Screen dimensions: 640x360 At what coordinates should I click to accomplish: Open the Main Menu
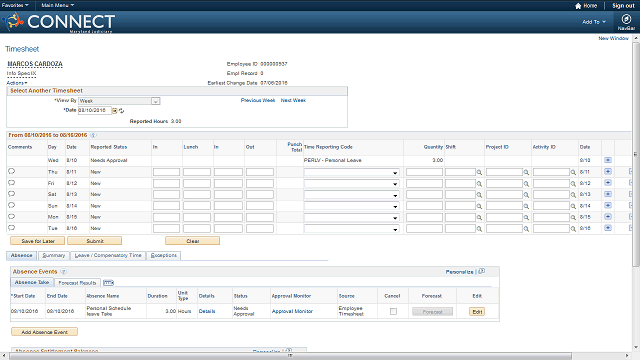pos(58,5)
